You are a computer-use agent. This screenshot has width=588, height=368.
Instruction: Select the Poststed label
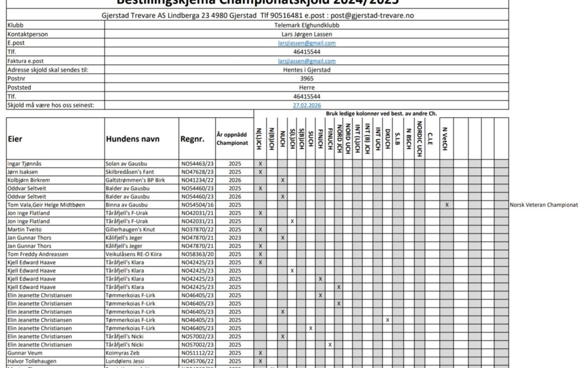pos(20,87)
